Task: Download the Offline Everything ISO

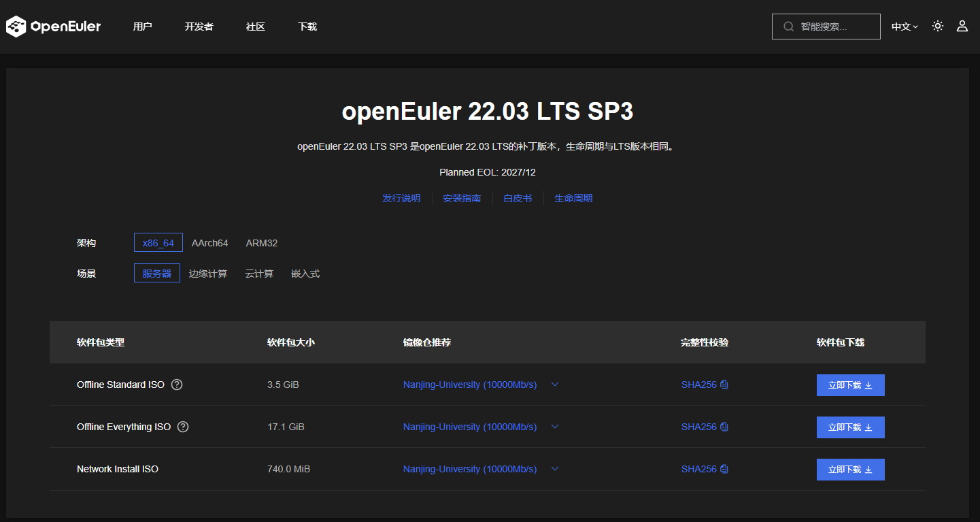Action: tap(851, 427)
